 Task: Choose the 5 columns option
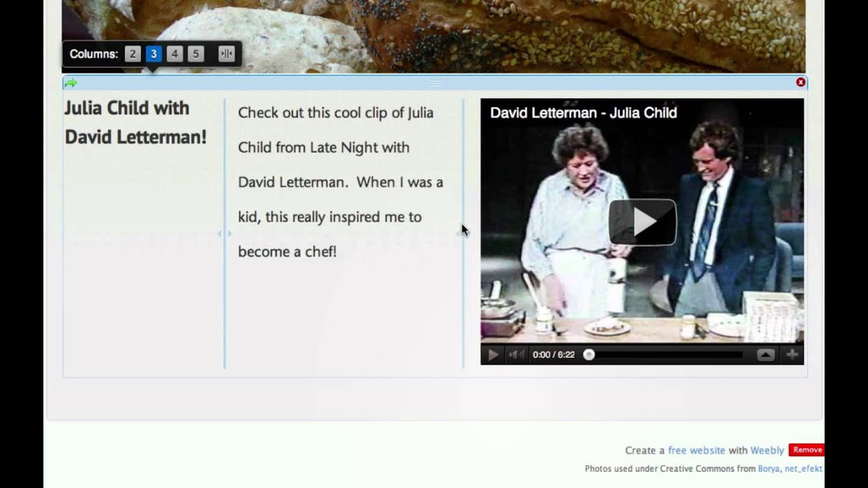[x=196, y=54]
